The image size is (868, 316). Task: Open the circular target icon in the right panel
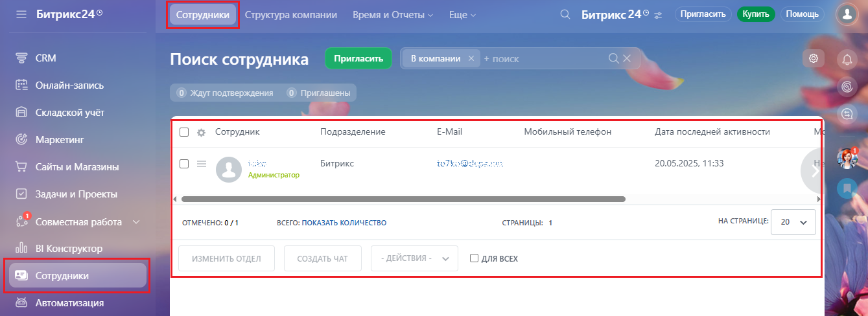tap(847, 87)
